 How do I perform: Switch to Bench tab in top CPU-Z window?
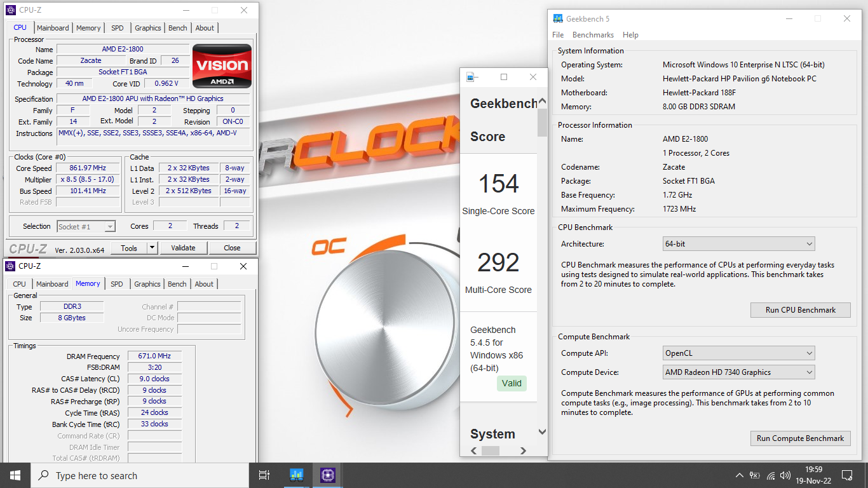[178, 28]
